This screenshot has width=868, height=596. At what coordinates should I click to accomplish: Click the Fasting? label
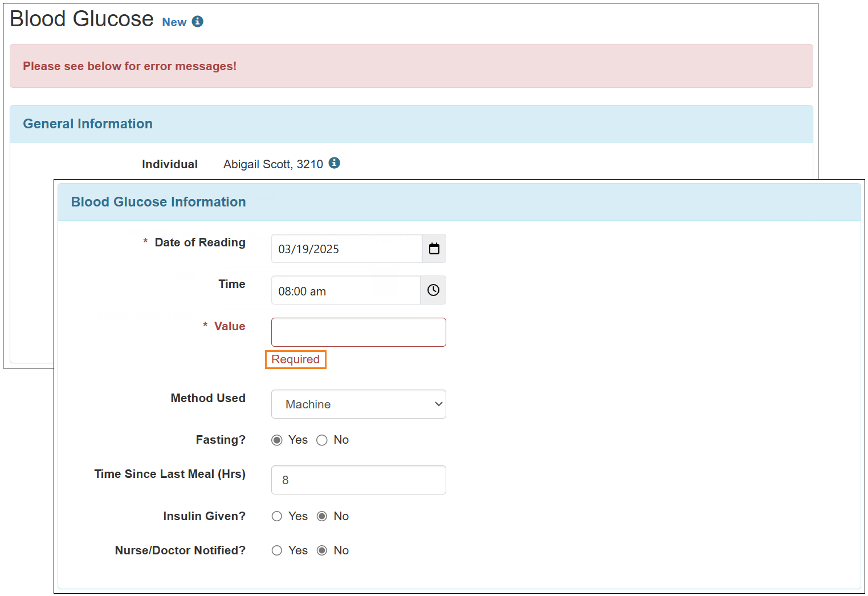pyautogui.click(x=221, y=440)
